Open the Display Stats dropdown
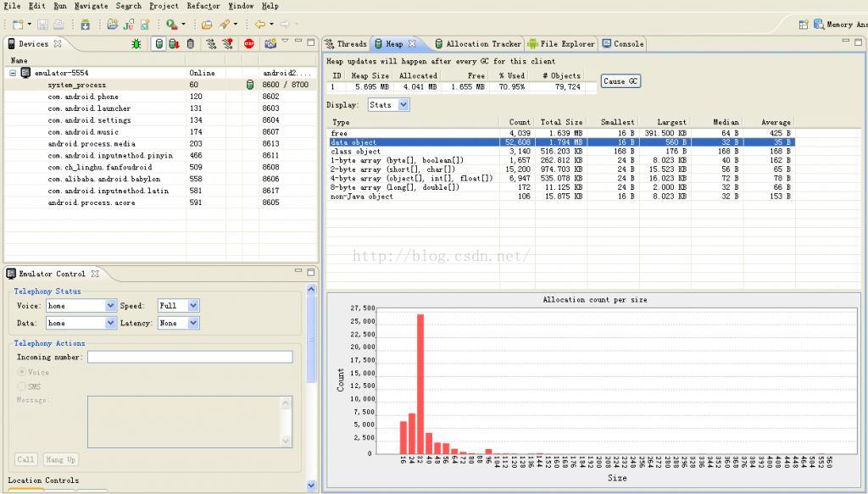 point(388,105)
